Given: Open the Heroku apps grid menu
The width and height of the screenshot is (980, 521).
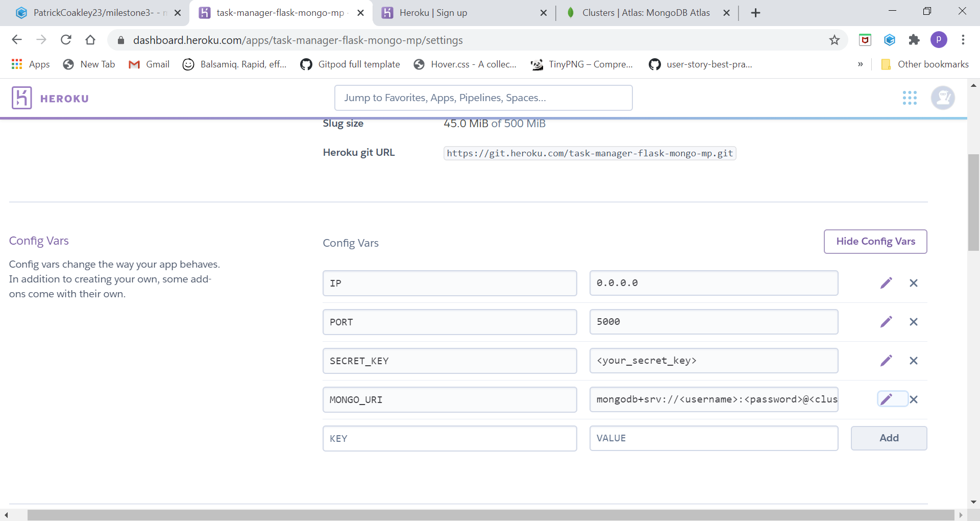Looking at the screenshot, I should [910, 98].
